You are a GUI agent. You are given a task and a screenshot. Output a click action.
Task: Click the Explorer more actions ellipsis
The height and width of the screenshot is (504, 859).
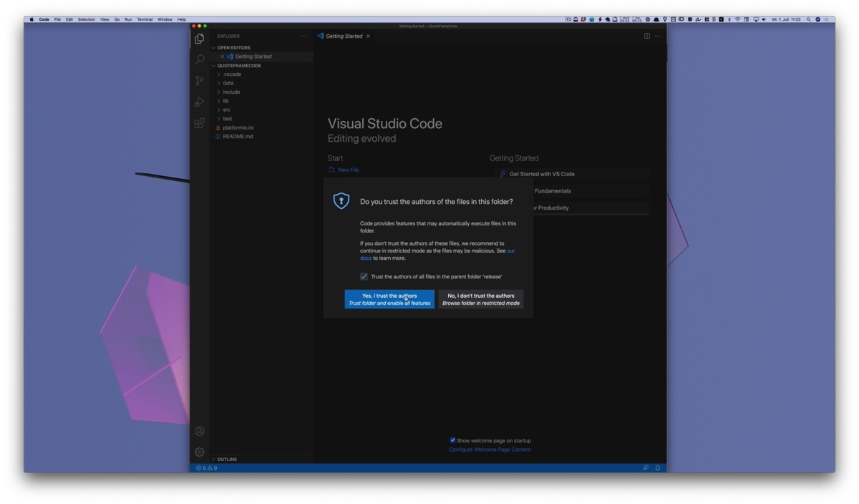304,36
